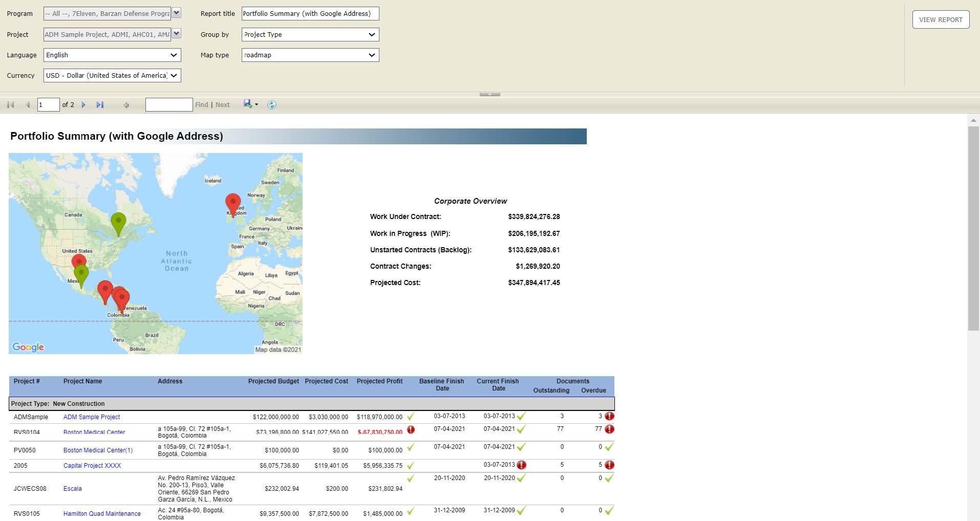The width and height of the screenshot is (980, 521).
Task: Click inside the search text box
Action: point(169,104)
